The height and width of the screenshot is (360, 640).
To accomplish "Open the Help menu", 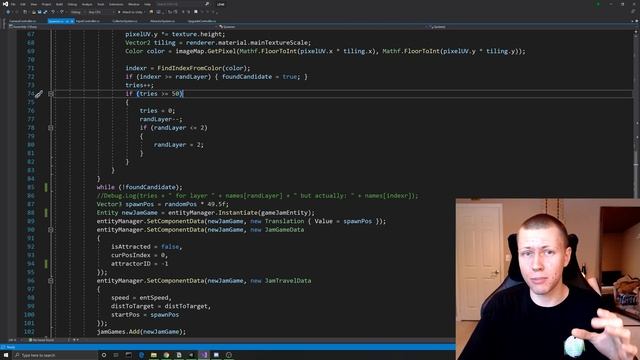I will click(147, 4).
